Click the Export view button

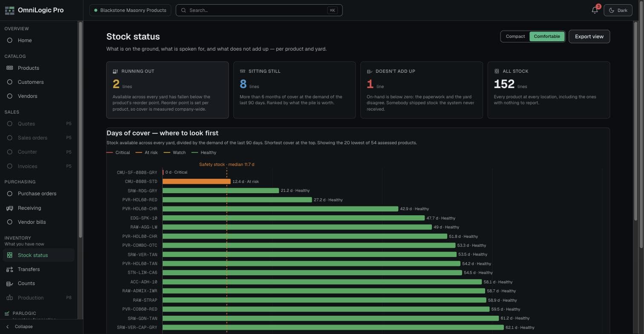tap(589, 37)
